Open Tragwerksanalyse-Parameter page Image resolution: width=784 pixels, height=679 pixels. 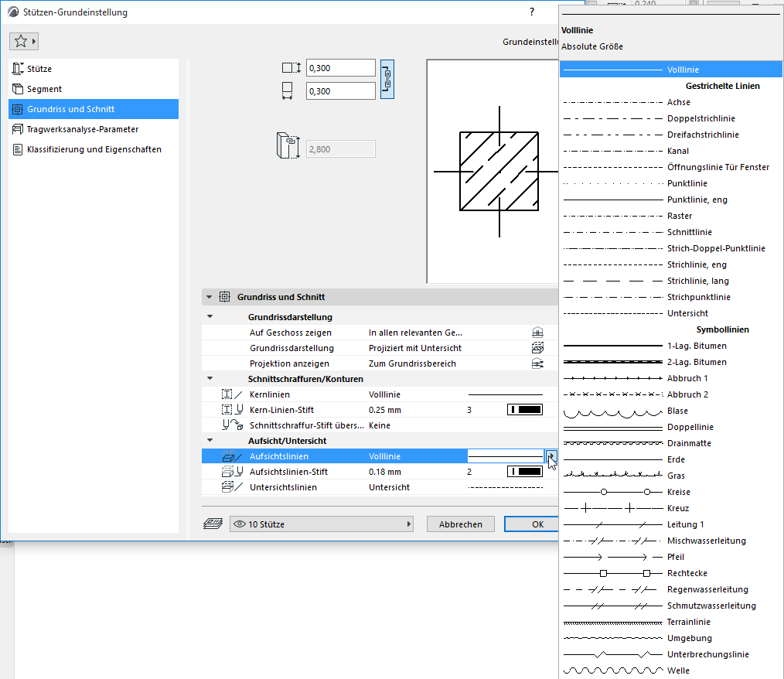click(x=94, y=129)
